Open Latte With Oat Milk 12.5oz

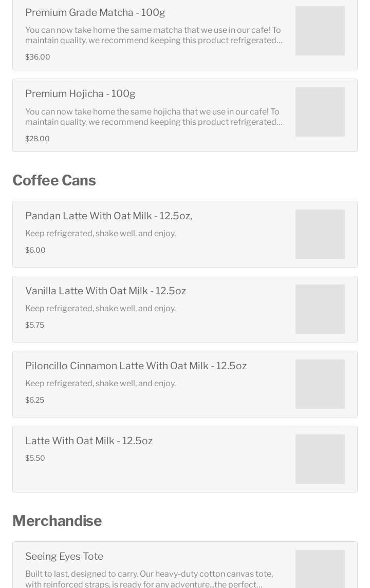tap(89, 441)
